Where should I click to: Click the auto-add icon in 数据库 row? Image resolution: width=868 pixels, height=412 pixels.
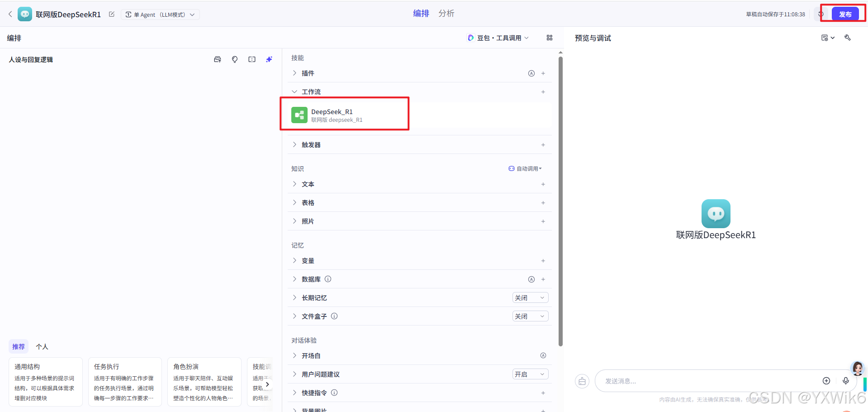(x=531, y=279)
